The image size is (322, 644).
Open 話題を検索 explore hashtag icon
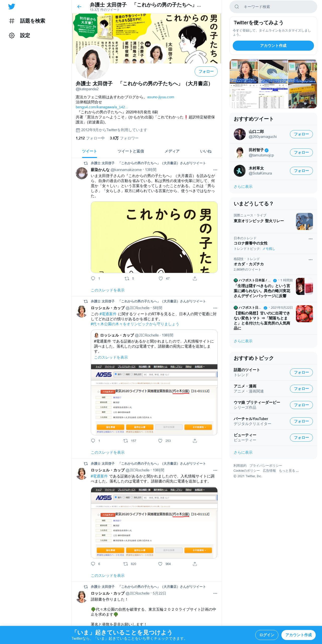(x=12, y=21)
